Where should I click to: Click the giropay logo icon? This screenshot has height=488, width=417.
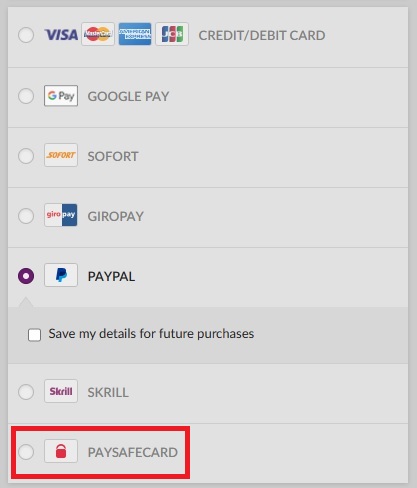[x=61, y=215]
